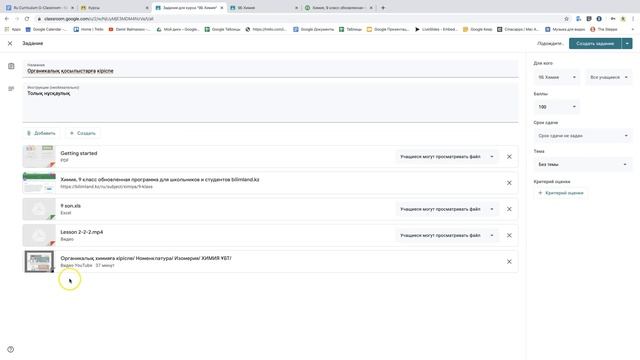Open the YouTube video thumbnail
Viewport: 640px width, 360px height.
[x=39, y=262]
